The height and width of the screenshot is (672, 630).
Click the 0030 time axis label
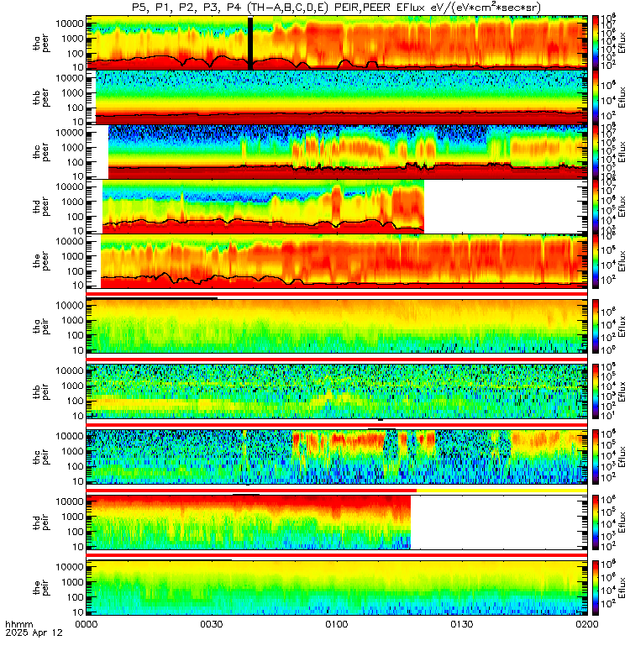(x=212, y=624)
